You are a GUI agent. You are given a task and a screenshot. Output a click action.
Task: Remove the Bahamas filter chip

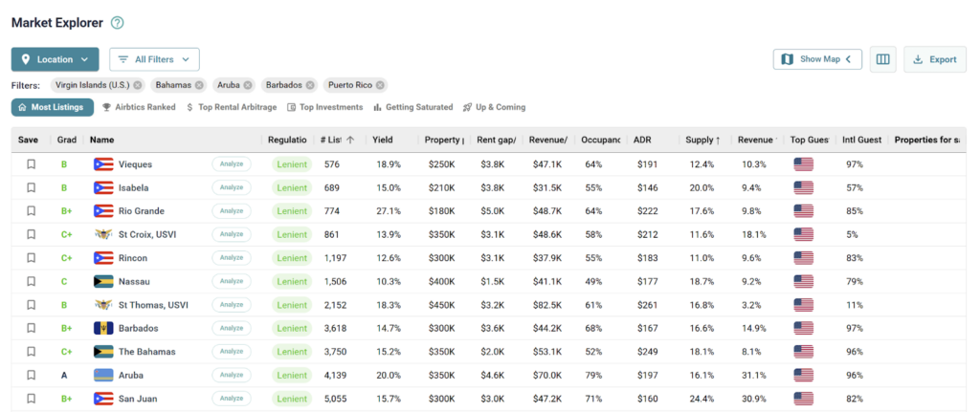click(x=195, y=85)
